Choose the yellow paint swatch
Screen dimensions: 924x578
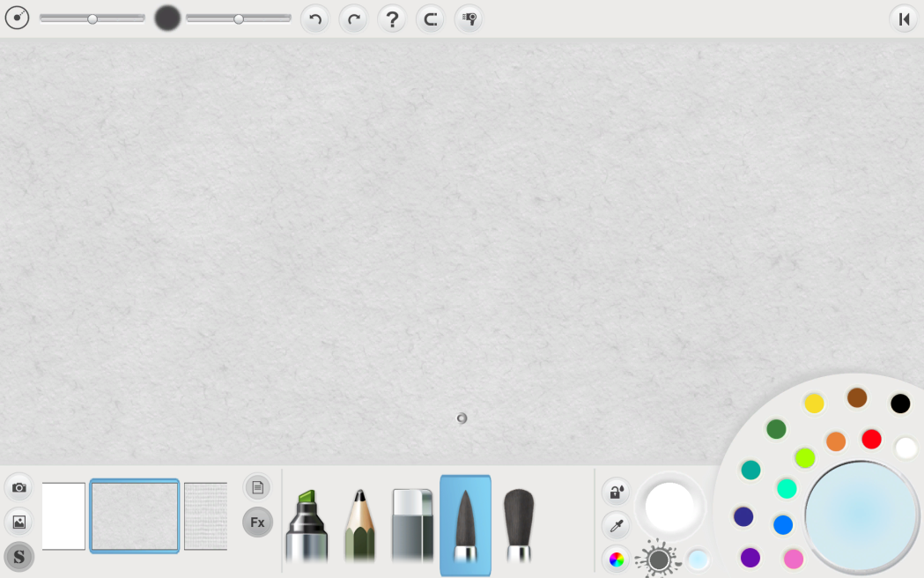click(x=814, y=403)
